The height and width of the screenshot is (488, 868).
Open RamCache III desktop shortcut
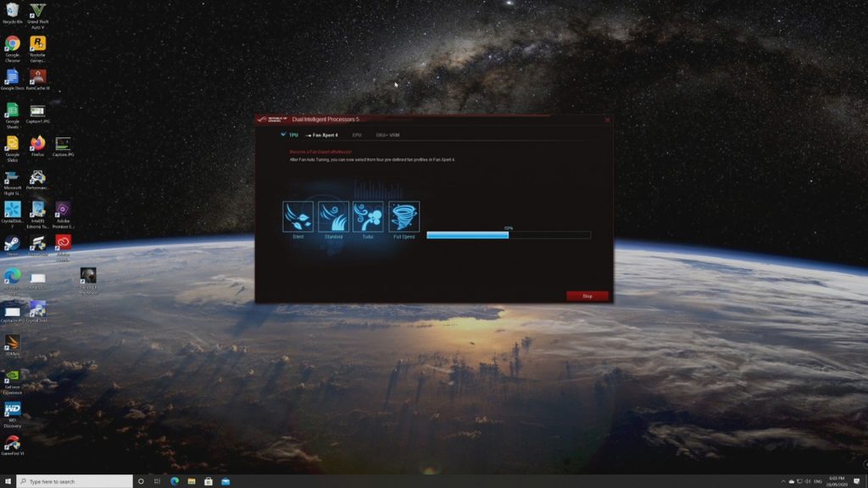(x=37, y=80)
